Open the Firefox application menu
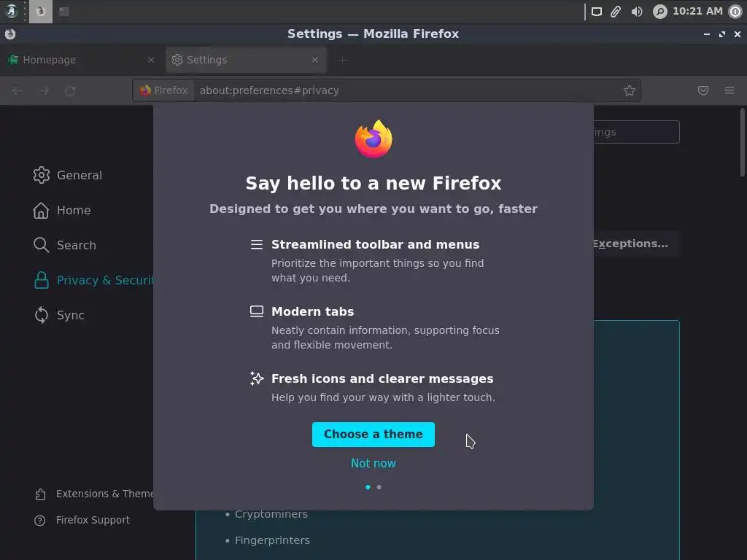Viewport: 747px width, 560px height. [x=729, y=90]
